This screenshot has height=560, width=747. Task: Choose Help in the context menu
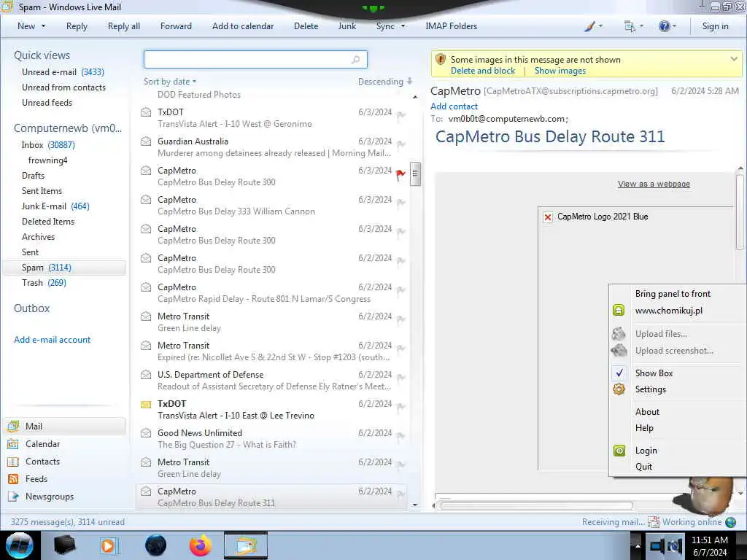644,428
